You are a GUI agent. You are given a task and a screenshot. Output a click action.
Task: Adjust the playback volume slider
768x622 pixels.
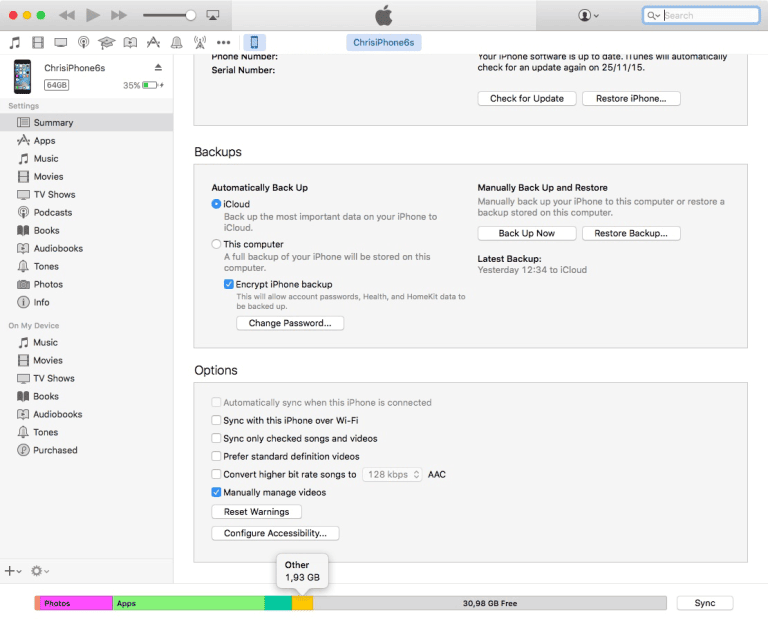(169, 15)
